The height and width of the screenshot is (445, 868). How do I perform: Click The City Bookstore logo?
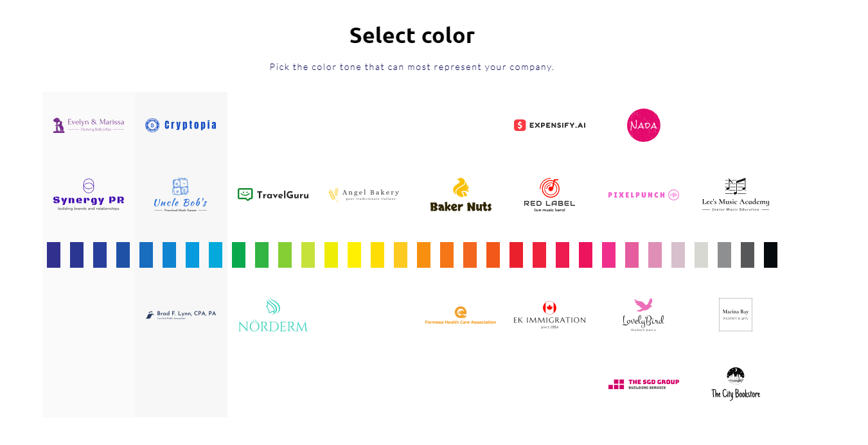(735, 384)
